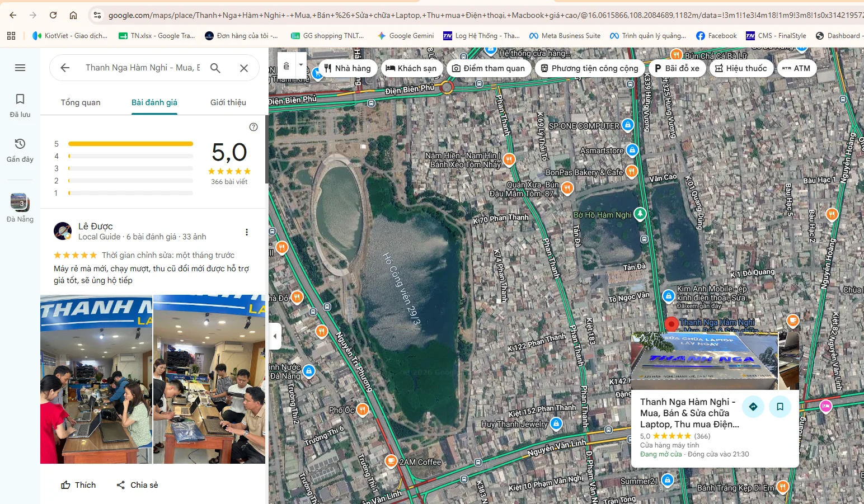Screen dimensions: 864x504
Task: Click the Lê Được reviewer name
Action: (x=96, y=226)
